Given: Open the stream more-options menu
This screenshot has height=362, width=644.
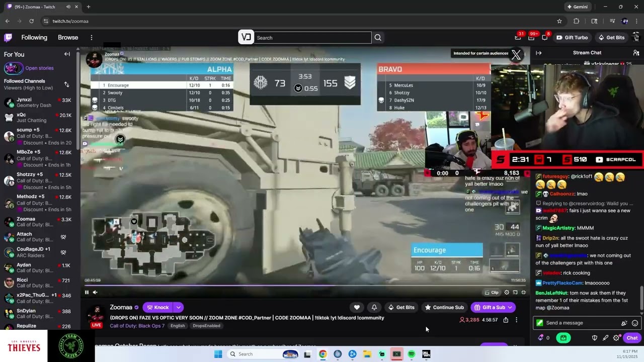Looking at the screenshot, I should 516,320.
